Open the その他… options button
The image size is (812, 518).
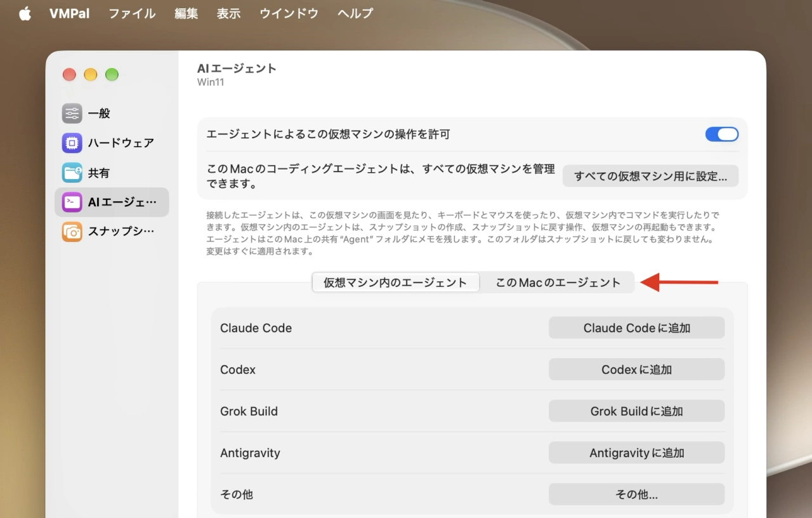coord(636,494)
